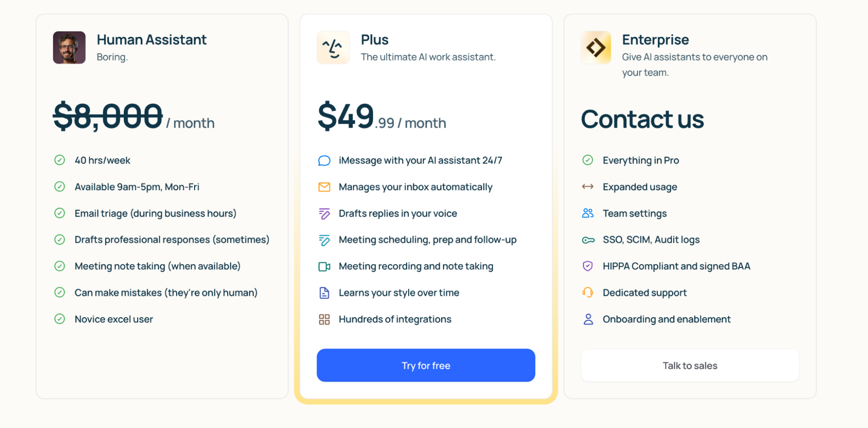868x428 pixels.
Task: Click the expanded usage arrows icon
Action: pos(588,187)
